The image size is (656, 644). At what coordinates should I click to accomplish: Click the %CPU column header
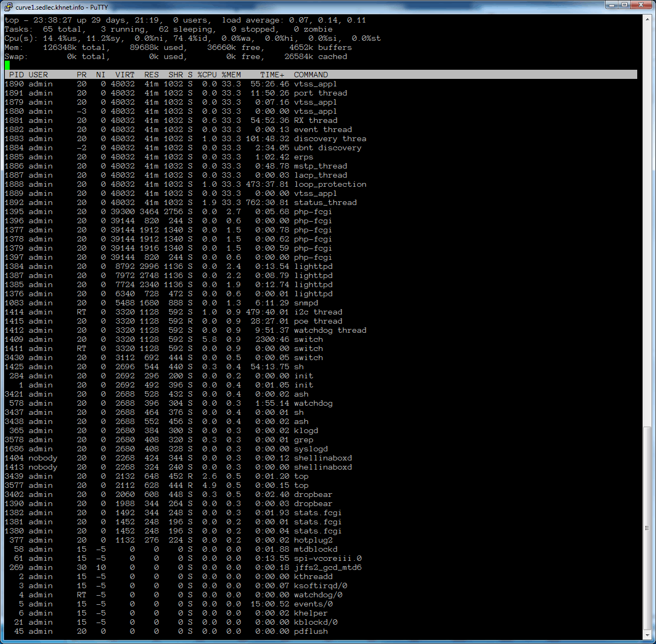207,75
